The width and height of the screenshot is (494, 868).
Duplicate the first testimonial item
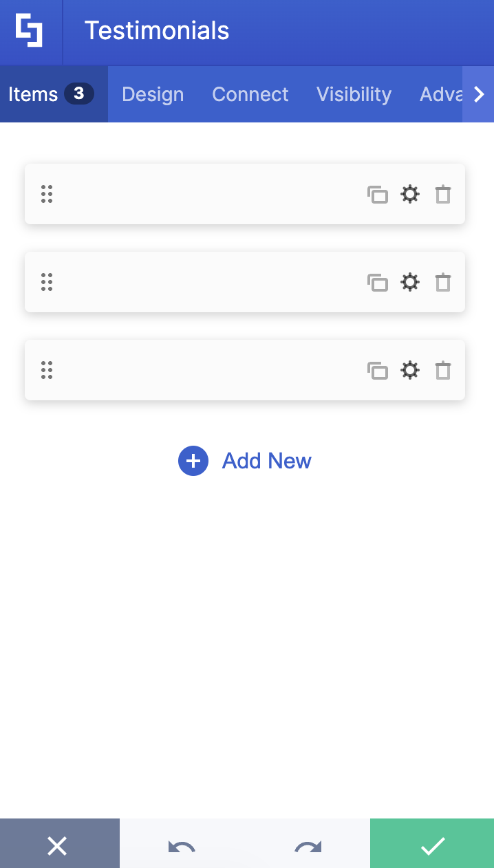click(378, 195)
